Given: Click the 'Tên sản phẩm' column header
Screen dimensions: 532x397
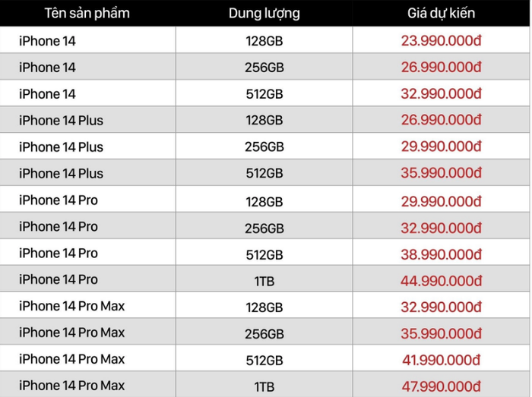Looking at the screenshot, I should click(87, 14).
